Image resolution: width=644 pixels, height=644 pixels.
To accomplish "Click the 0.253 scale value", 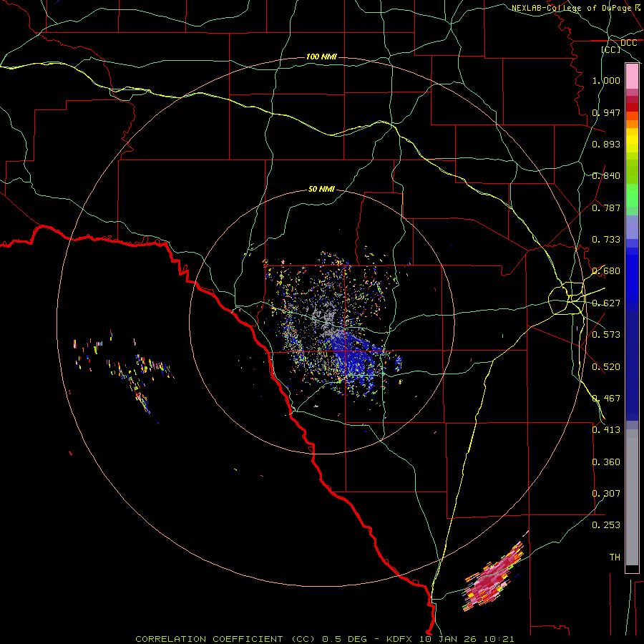I will click(x=606, y=525).
